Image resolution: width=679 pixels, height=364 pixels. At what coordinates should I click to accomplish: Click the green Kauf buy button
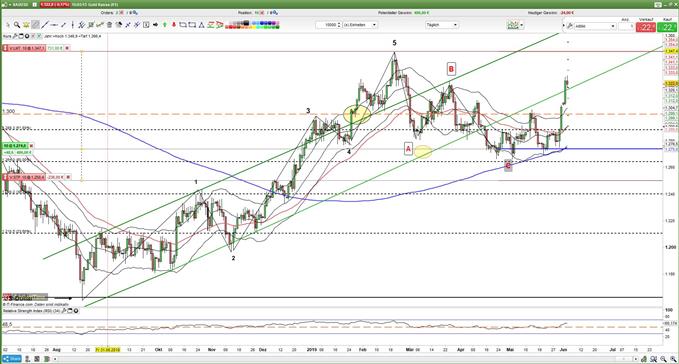[x=667, y=27]
